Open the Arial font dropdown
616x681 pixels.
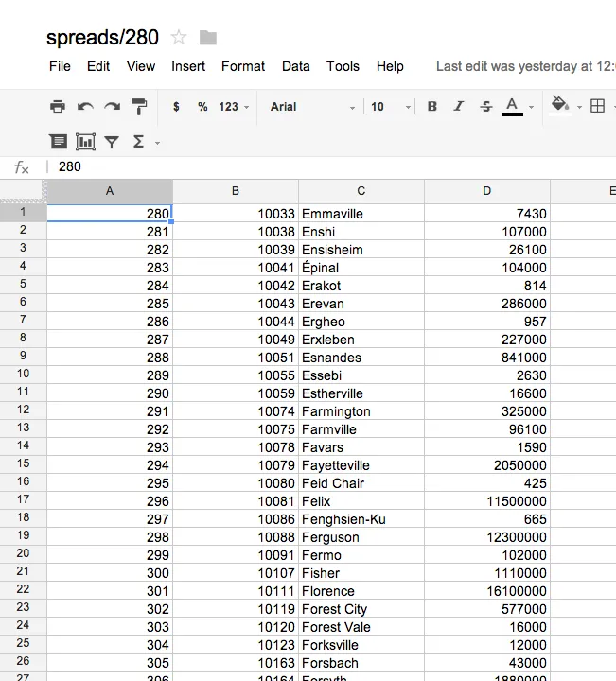pos(312,106)
